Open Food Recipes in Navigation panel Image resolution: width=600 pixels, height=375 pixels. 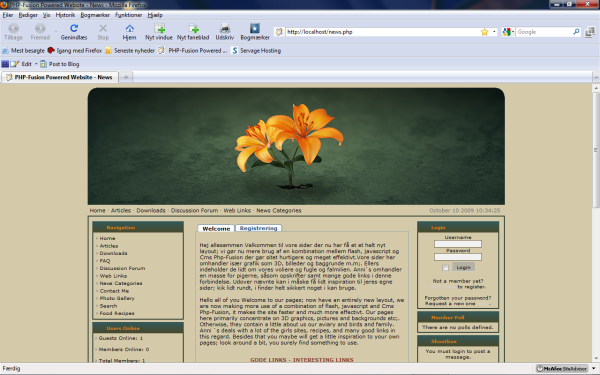(x=117, y=313)
